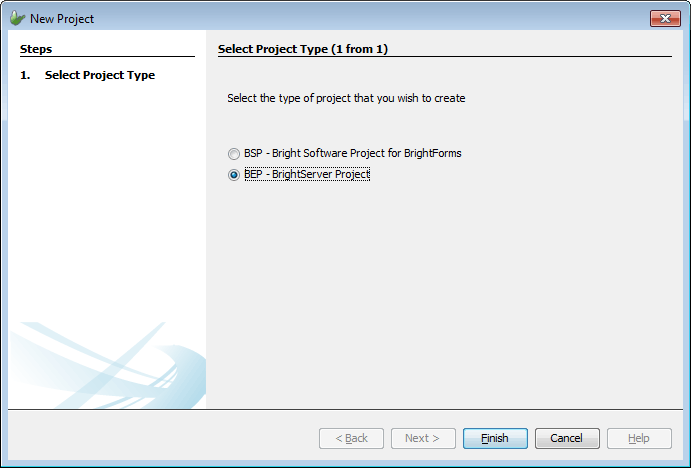Select the BSP BrightForms radio button

234,154
